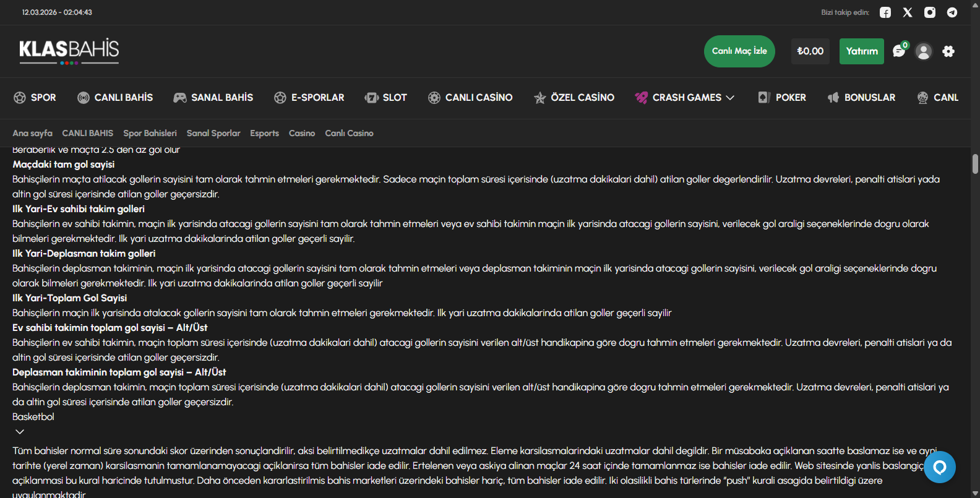Open the X (Twitter) social icon
The height and width of the screenshot is (498, 980).
(908, 12)
